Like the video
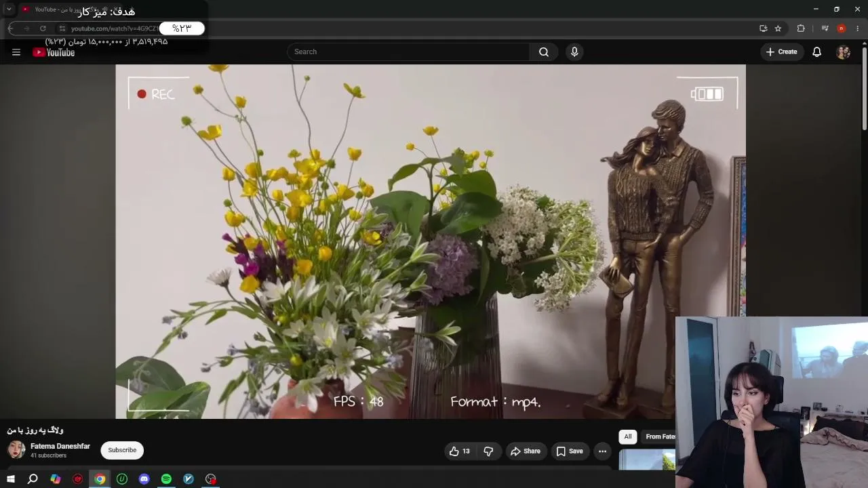 459,451
